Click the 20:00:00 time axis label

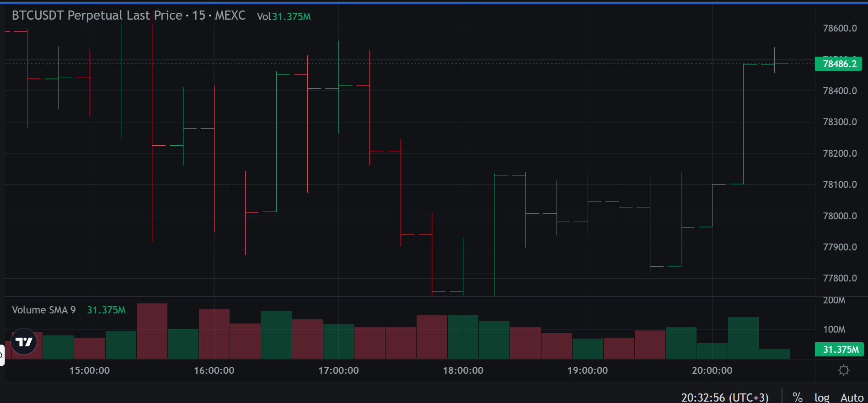pyautogui.click(x=712, y=371)
